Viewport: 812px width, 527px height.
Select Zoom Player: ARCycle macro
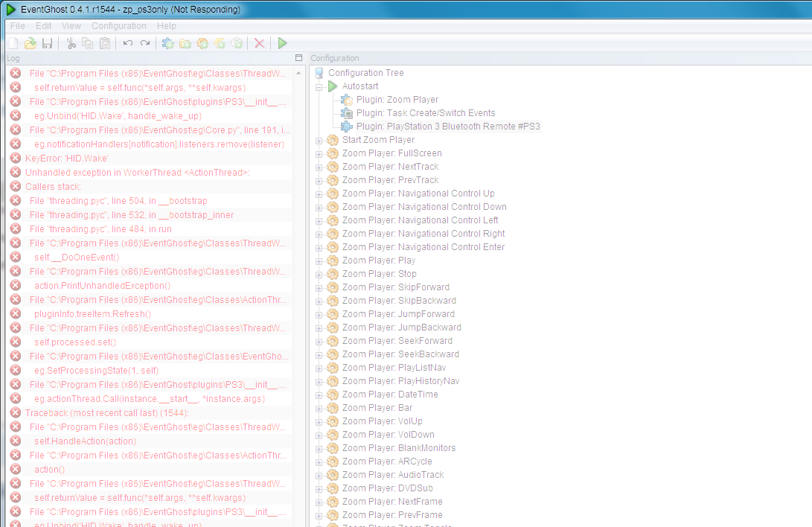click(x=387, y=461)
